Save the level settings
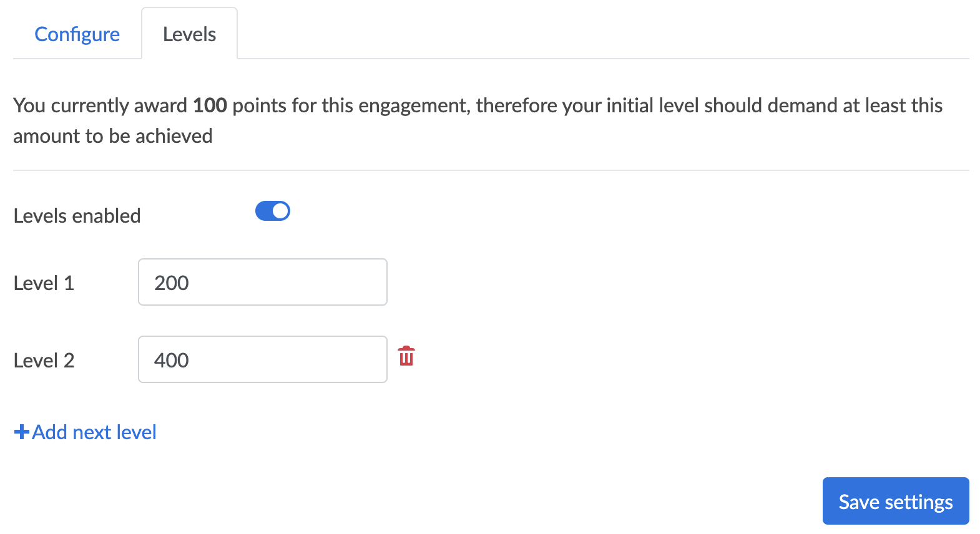 896,501
